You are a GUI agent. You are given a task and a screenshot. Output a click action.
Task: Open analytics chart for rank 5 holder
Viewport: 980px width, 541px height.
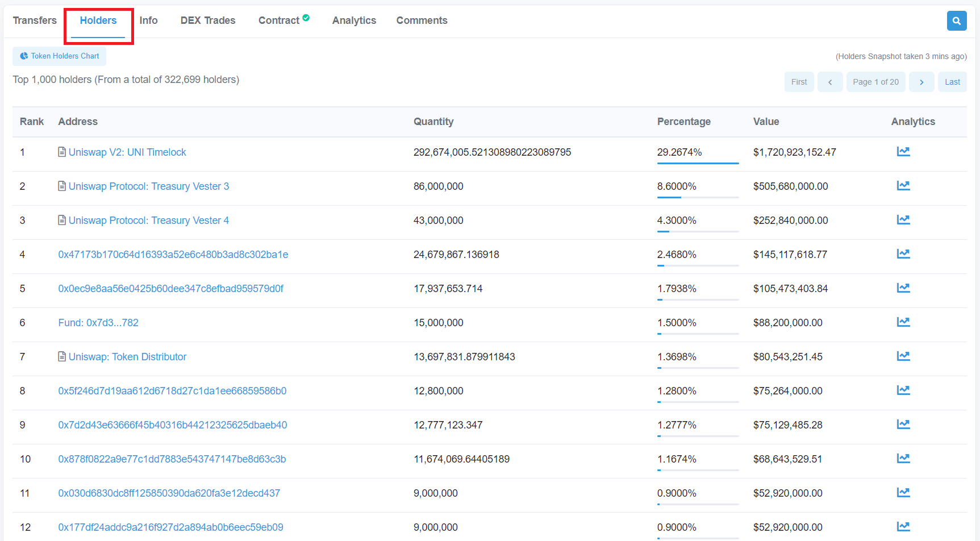click(x=903, y=288)
